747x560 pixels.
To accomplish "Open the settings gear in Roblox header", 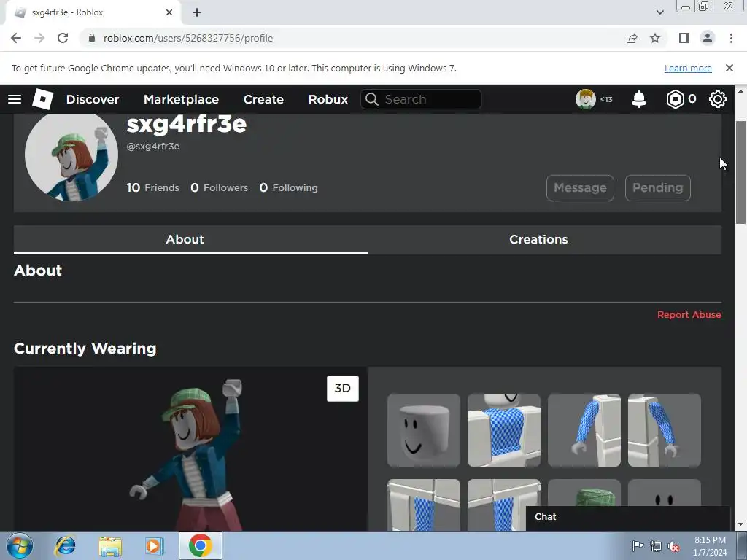I will point(718,99).
